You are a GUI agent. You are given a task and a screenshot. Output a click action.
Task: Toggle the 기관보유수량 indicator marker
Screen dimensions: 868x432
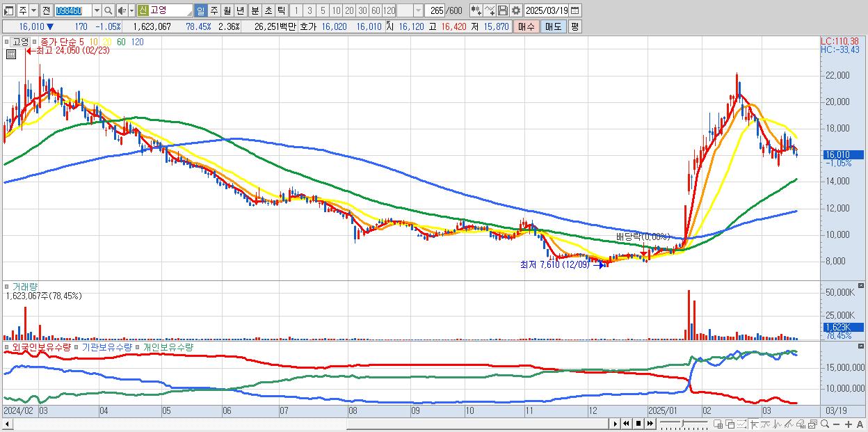[x=76, y=346]
